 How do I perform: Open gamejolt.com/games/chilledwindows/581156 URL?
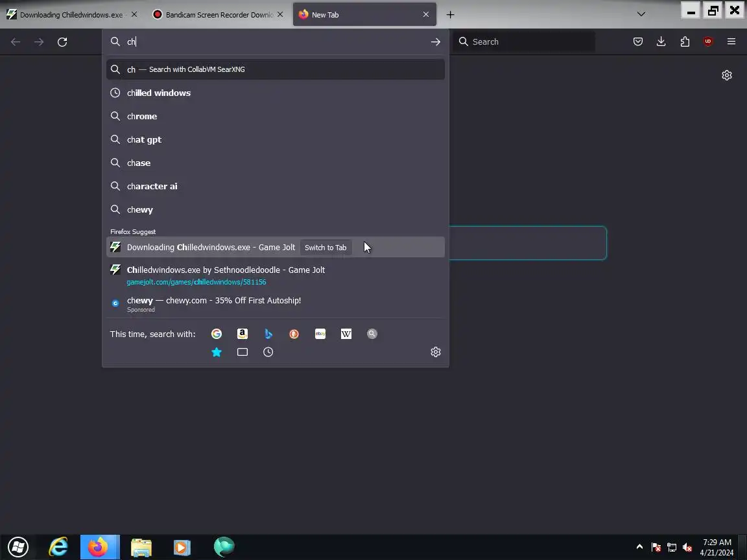pyautogui.click(x=196, y=282)
